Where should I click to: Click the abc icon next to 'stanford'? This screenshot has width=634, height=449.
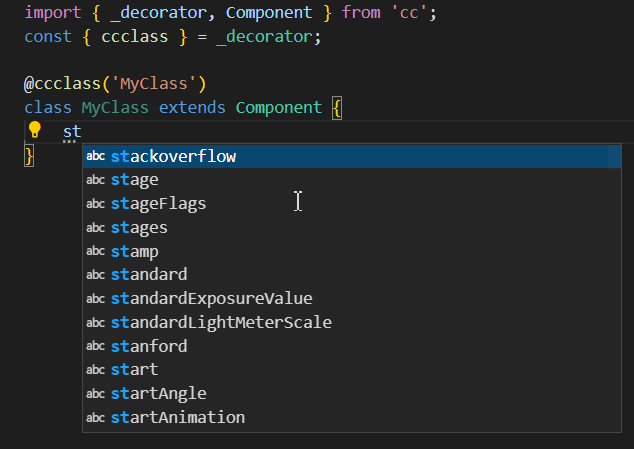click(96, 346)
